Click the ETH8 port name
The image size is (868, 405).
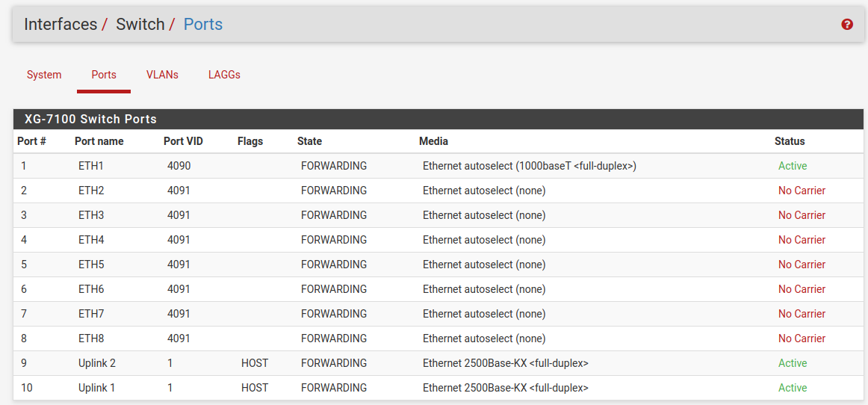point(91,338)
